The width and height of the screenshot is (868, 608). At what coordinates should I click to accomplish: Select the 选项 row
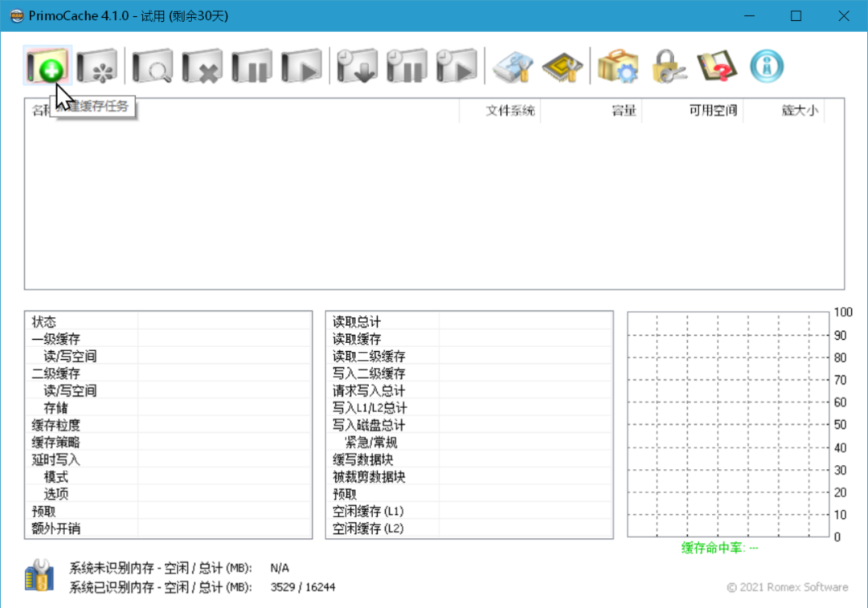click(x=168, y=493)
